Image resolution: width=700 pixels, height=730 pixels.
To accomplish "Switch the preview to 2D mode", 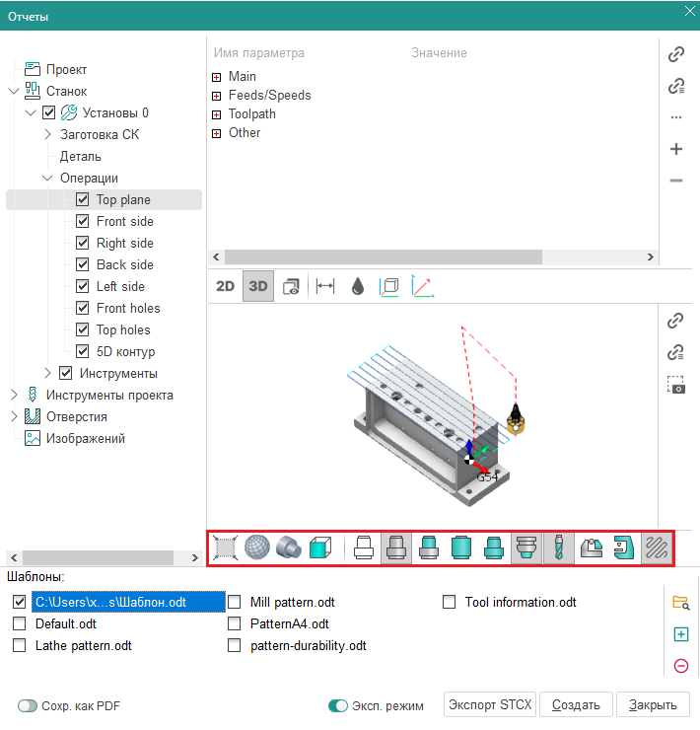I will pyautogui.click(x=226, y=286).
